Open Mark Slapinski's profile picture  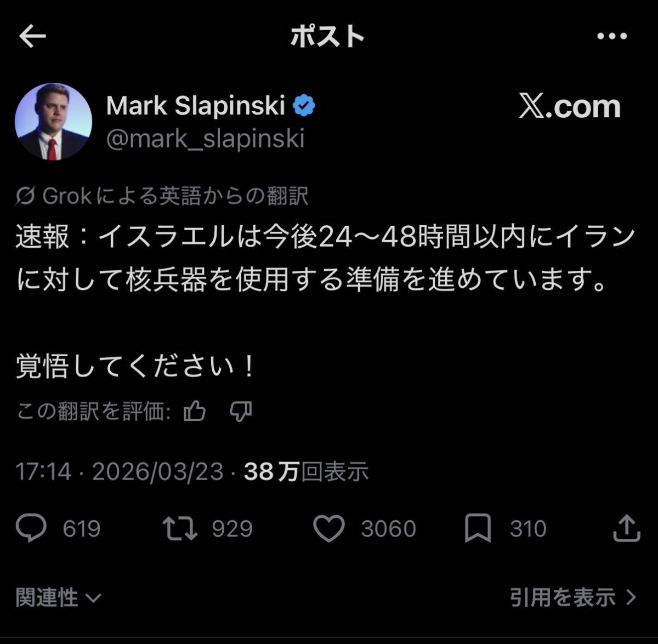53,122
